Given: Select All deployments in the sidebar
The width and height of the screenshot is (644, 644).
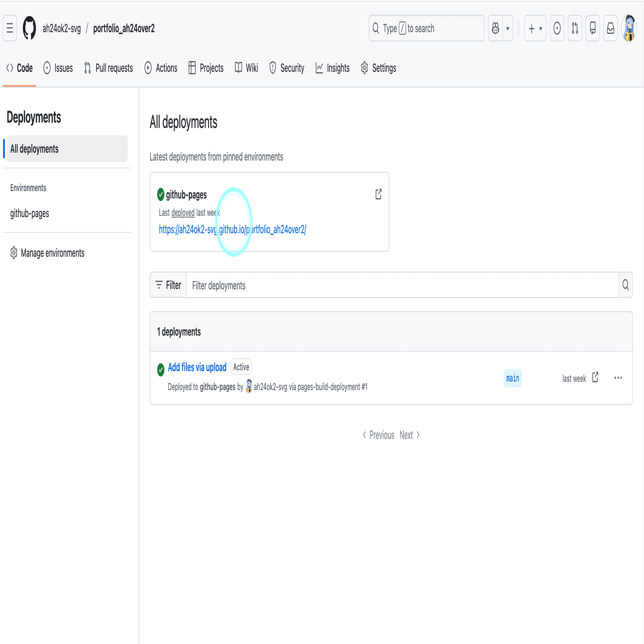Looking at the screenshot, I should pos(67,149).
